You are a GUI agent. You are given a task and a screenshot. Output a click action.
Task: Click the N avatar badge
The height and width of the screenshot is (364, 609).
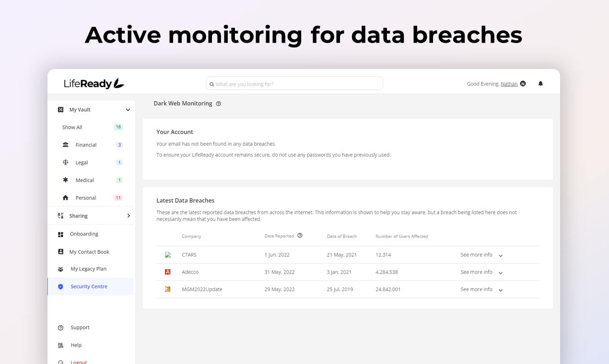(523, 83)
